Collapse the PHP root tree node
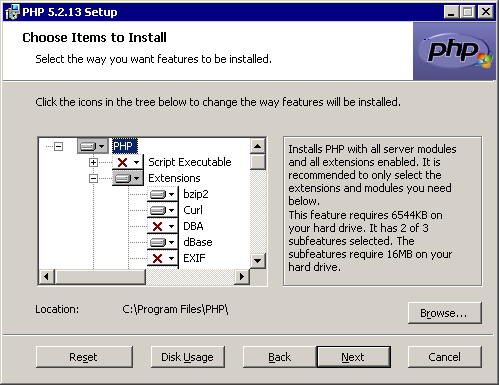This screenshot has height=385, width=499. coord(59,146)
